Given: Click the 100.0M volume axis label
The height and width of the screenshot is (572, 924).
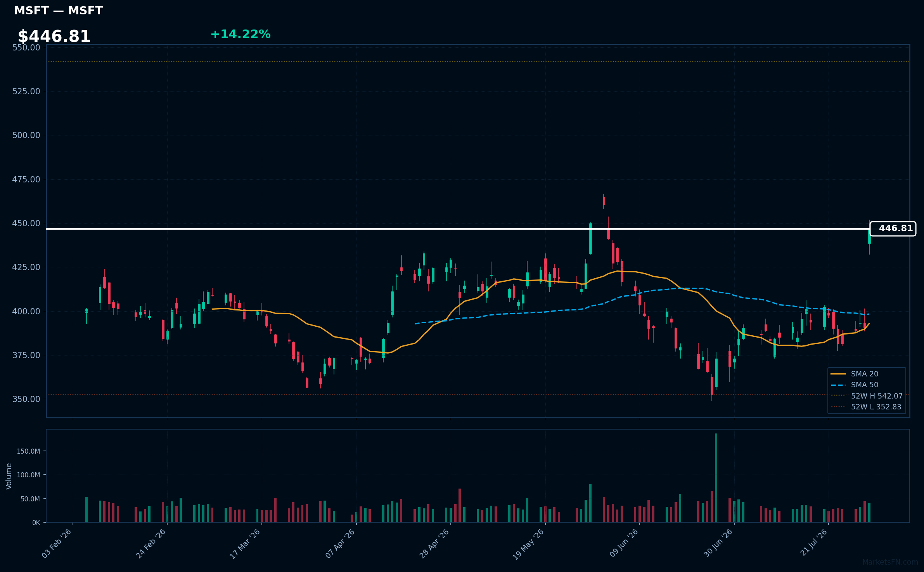Looking at the screenshot, I should tap(28, 475).
